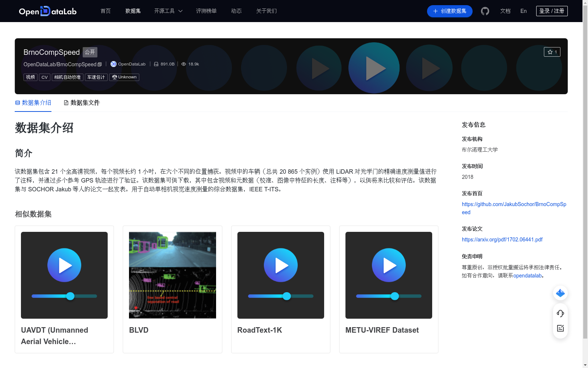Click the 公开 visibility badge
588x368 pixels.
90,52
